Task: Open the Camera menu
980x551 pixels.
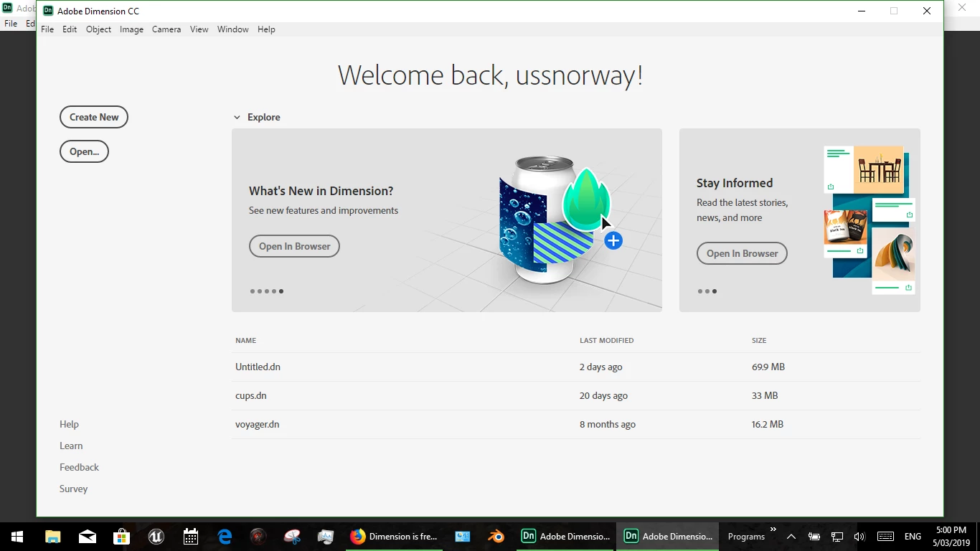Action: (x=166, y=29)
